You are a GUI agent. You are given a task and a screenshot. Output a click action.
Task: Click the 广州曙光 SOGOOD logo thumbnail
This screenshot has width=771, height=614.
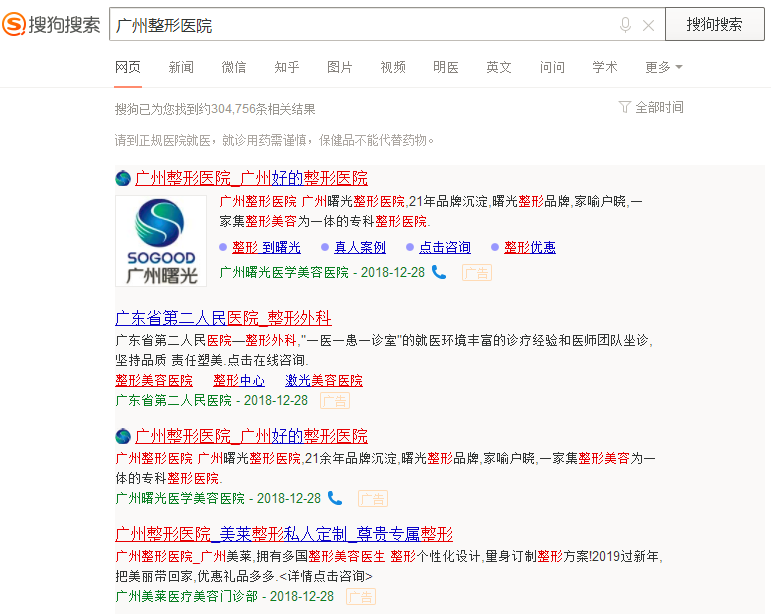click(161, 241)
